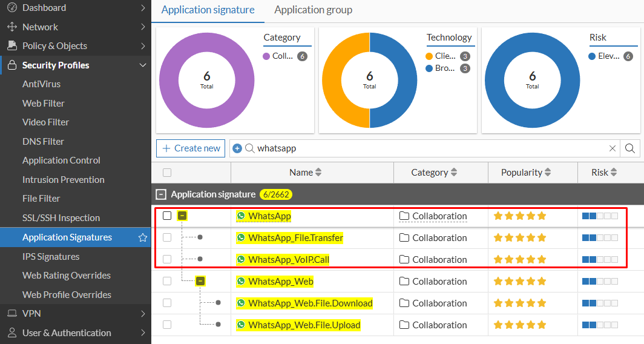Viewport: 644px width, 344px height.
Task: Click the User & Authentication person icon
Action: point(12,332)
